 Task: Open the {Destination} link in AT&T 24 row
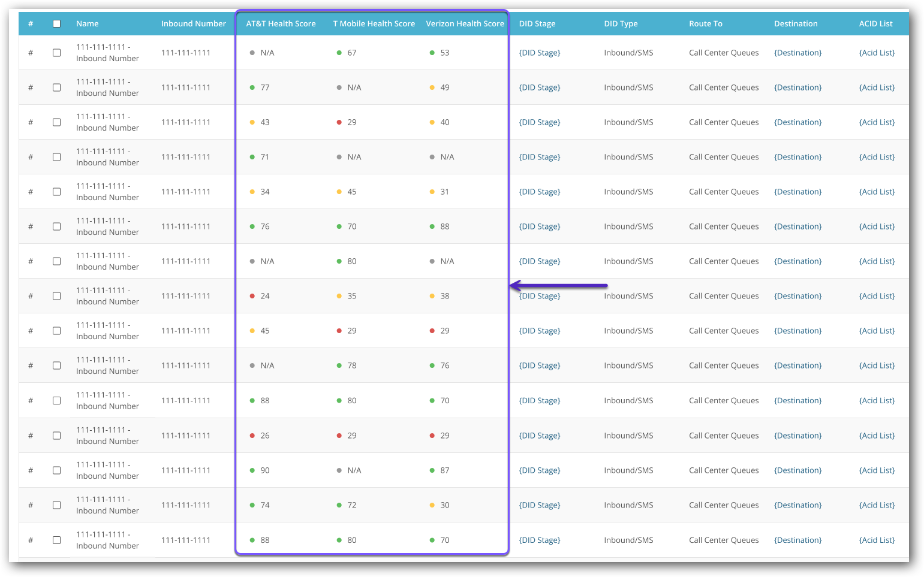(797, 296)
